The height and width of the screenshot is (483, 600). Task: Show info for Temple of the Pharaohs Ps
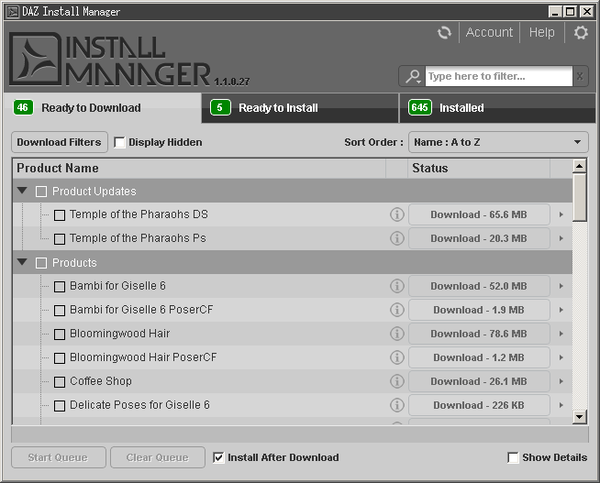click(397, 238)
